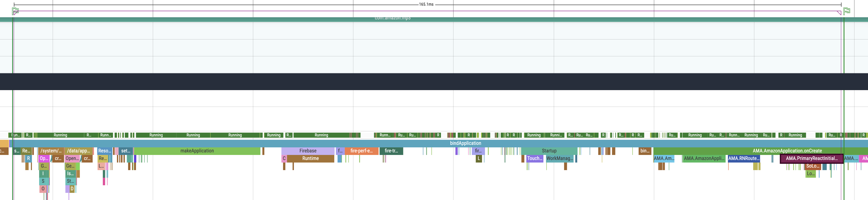This screenshot has width=868, height=200.
Task: Click the start flag marker icon
Action: 15,11
